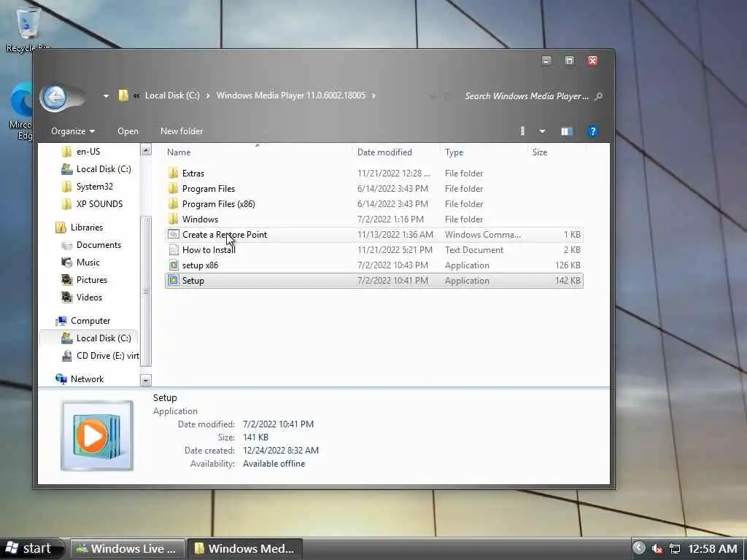The width and height of the screenshot is (747, 560).
Task: Open the Start menu
Action: tap(31, 548)
